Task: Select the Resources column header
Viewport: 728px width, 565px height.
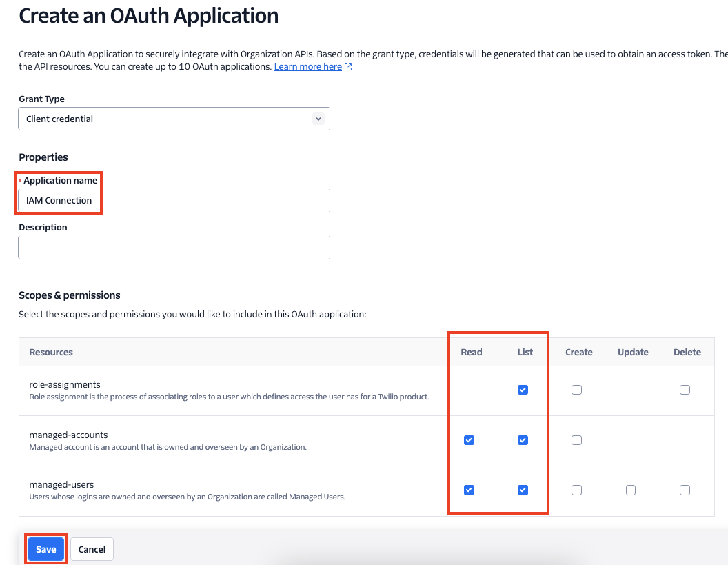Action: click(50, 352)
